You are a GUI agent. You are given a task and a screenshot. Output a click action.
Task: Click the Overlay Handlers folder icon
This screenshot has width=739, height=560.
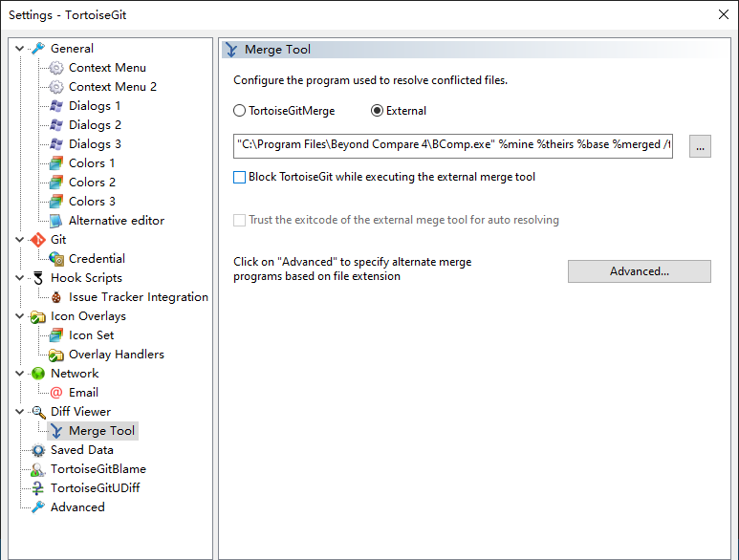(x=56, y=355)
